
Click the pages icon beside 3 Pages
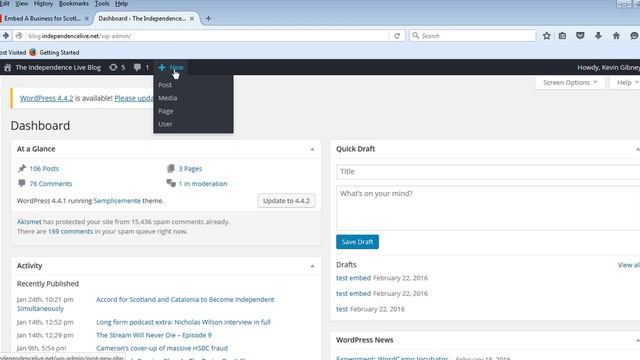(171, 168)
